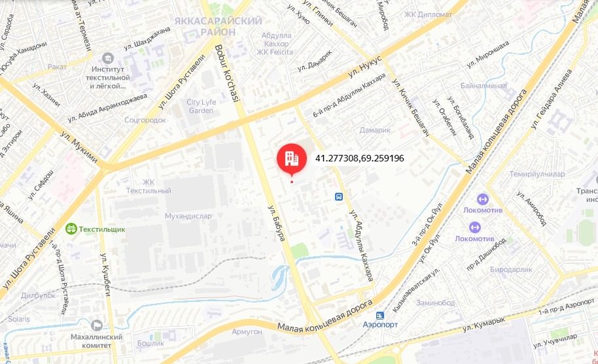Click the coordinates label 41.277308,69.259196

point(360,158)
